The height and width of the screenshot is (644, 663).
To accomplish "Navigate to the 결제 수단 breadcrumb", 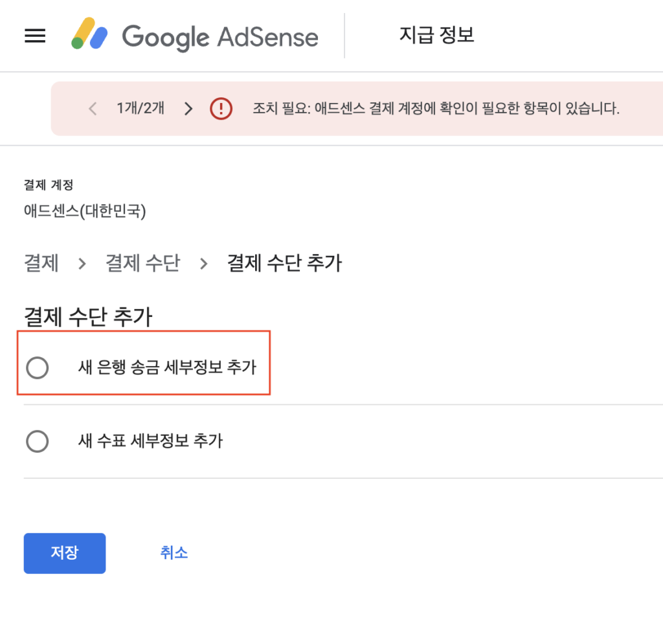I will tap(142, 264).
